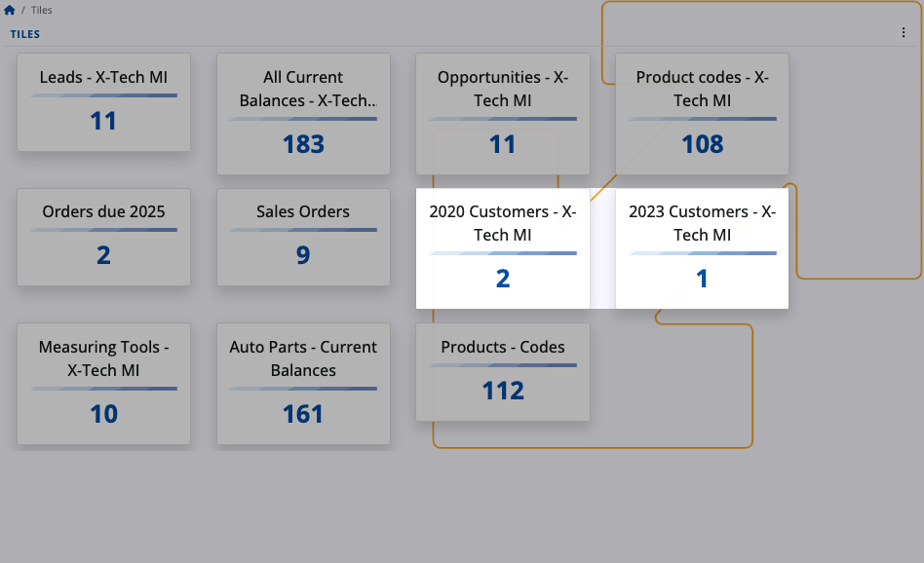This screenshot has height=563, width=924.
Task: Click the gradient bar under Sales Orders
Action: coord(303,230)
